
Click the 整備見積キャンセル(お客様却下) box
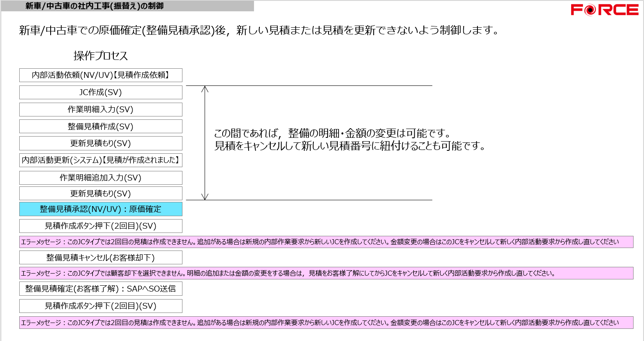[100, 258]
